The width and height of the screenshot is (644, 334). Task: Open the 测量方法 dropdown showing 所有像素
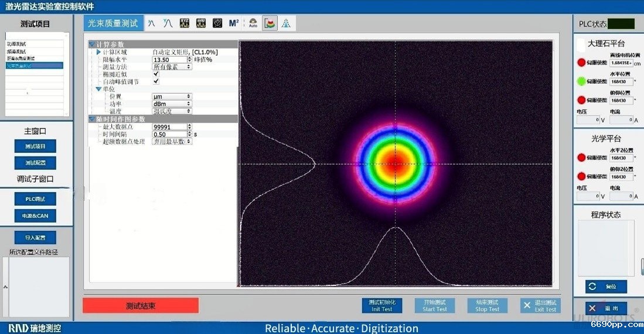pos(172,67)
